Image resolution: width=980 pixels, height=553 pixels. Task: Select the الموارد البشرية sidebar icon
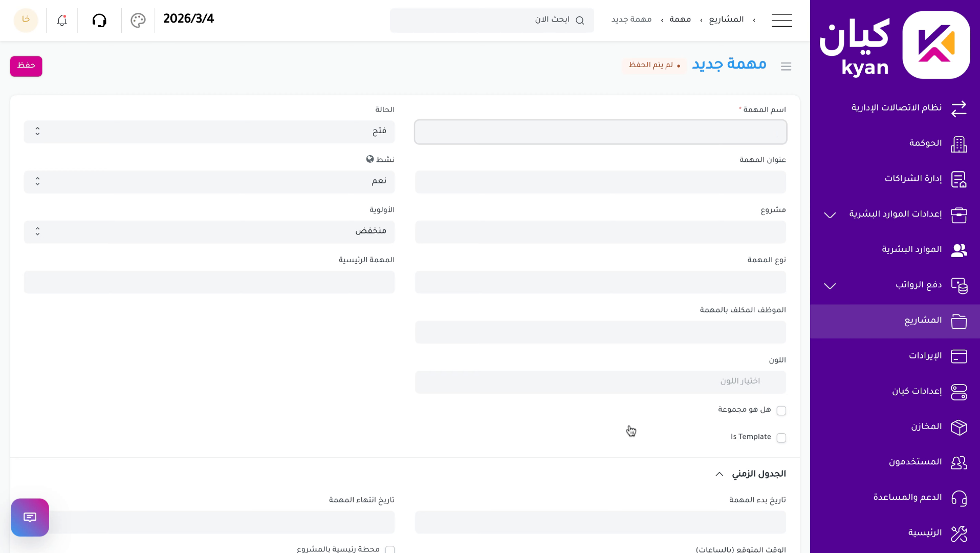[x=960, y=250]
